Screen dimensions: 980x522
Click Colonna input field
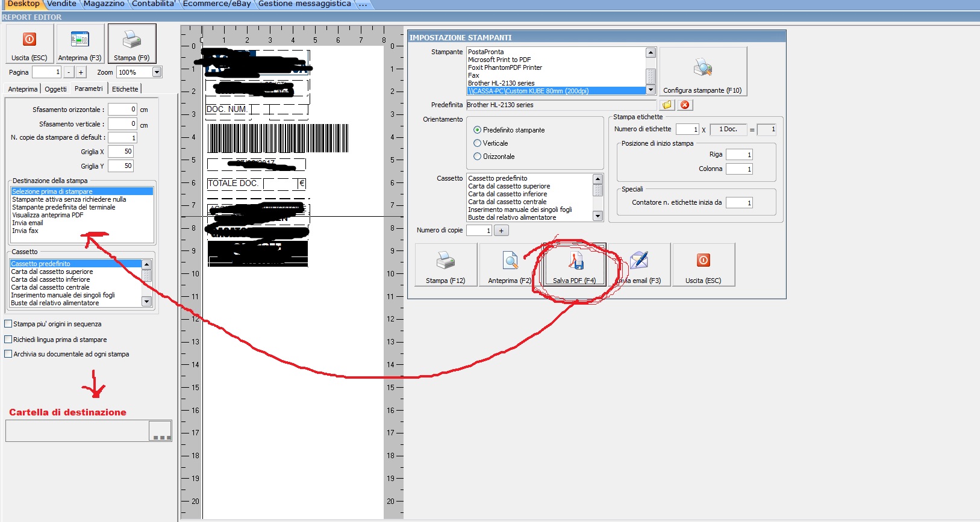[x=739, y=169]
